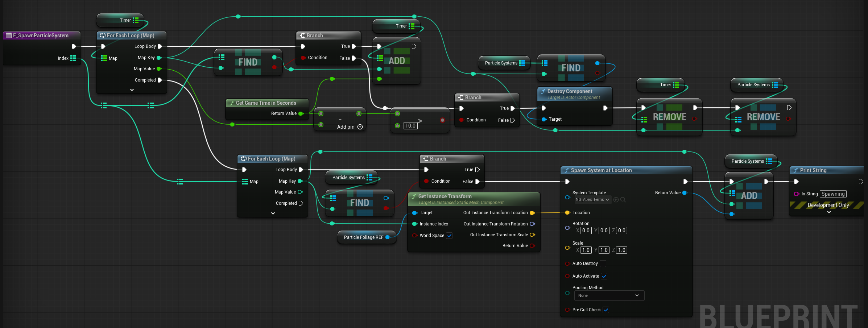Click the Particle Foliage REF output pin
Image resolution: width=868 pixels, height=328 pixels.
388,237
